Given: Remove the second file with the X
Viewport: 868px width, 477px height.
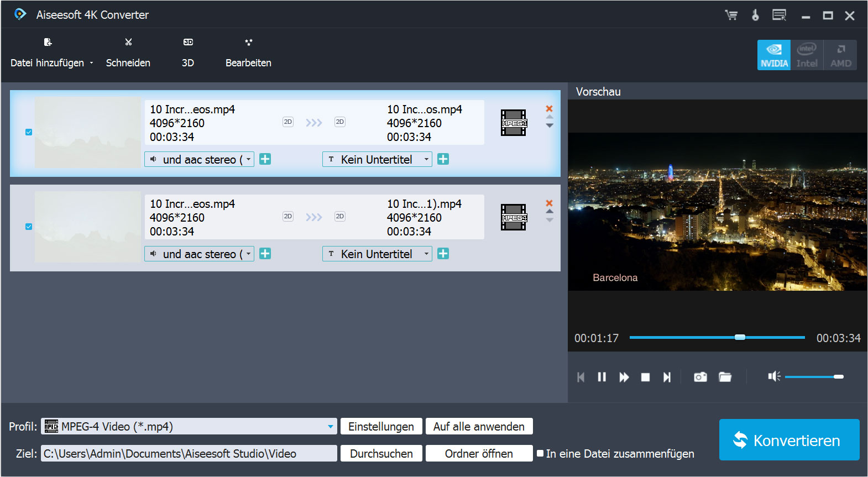Looking at the screenshot, I should click(x=549, y=203).
